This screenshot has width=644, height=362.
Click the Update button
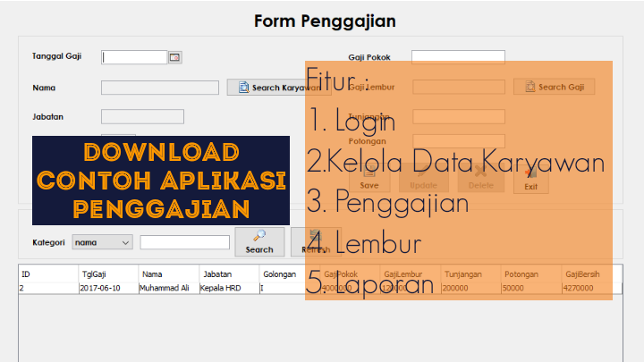[423, 178]
